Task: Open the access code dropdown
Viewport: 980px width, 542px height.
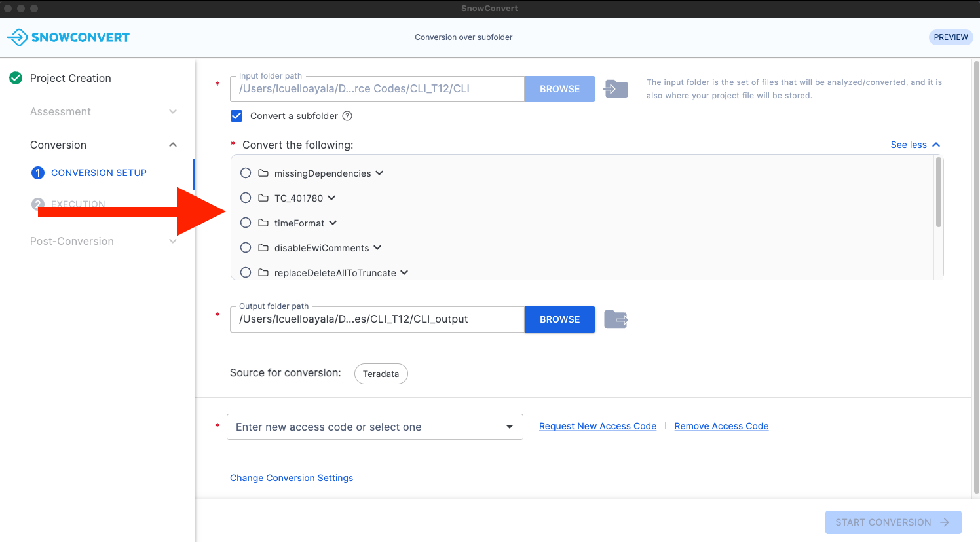Action: (x=509, y=427)
